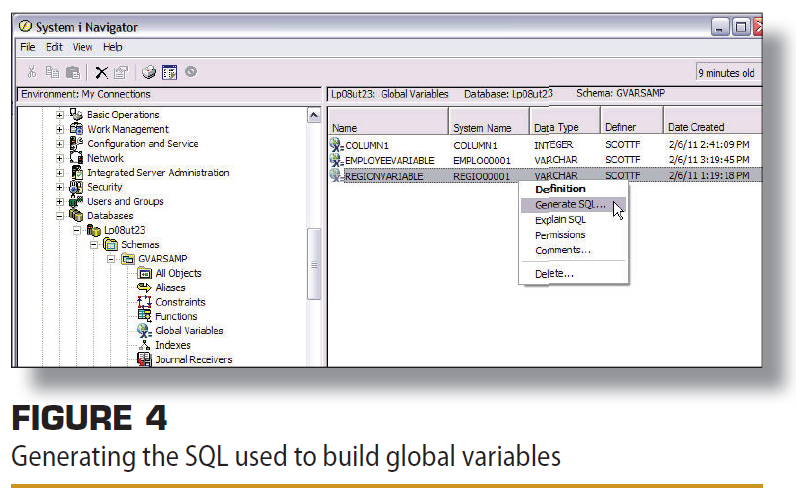The image size is (796, 493).
Task: Click the grayed round stop toolbar icon
Action: coord(191,72)
